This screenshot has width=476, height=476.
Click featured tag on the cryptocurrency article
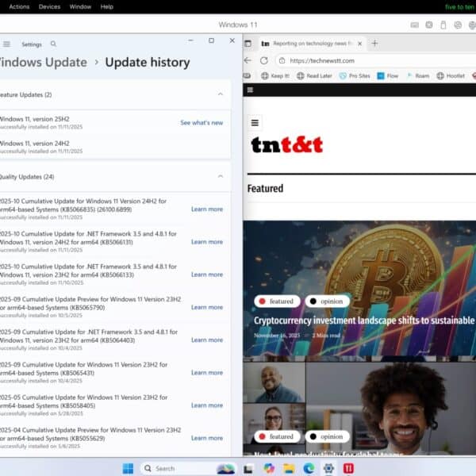pos(277,301)
